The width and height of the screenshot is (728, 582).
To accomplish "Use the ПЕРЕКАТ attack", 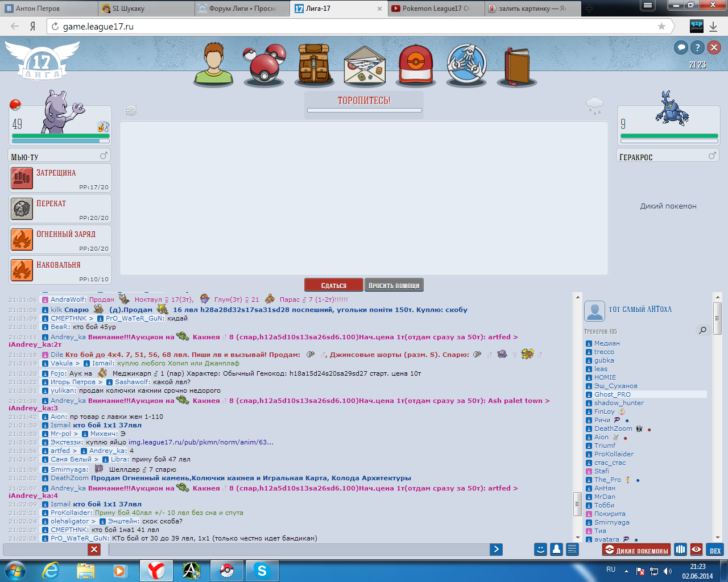I will click(x=60, y=209).
